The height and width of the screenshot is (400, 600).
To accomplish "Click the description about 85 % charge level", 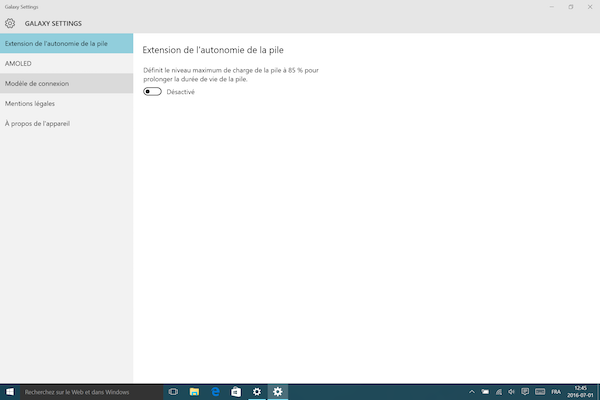I will point(231,75).
